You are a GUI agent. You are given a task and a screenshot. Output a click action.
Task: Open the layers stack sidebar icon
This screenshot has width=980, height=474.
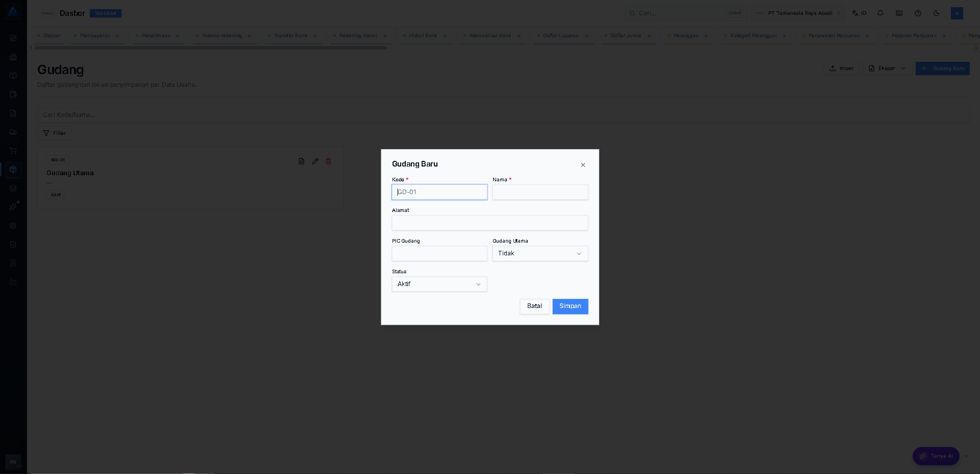pos(13,188)
